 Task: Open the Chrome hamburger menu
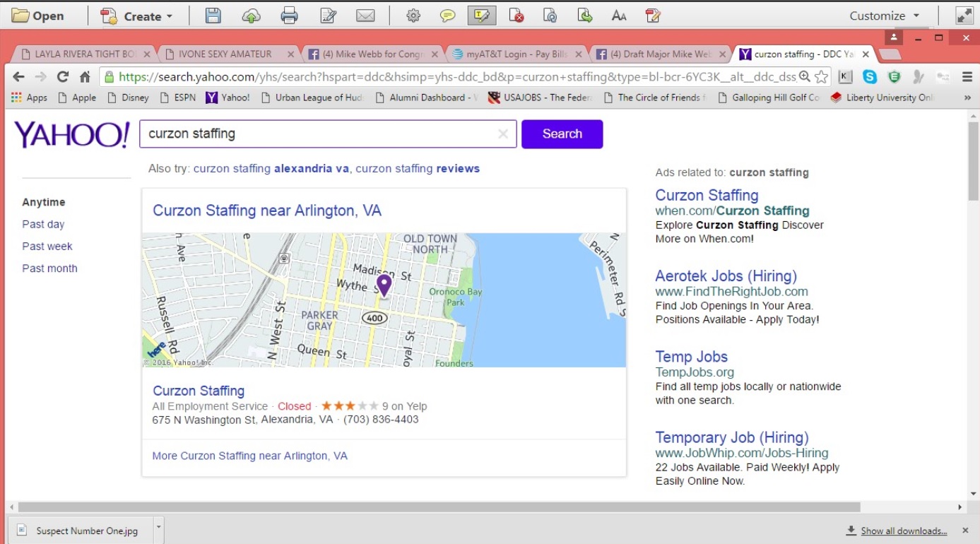point(967,77)
